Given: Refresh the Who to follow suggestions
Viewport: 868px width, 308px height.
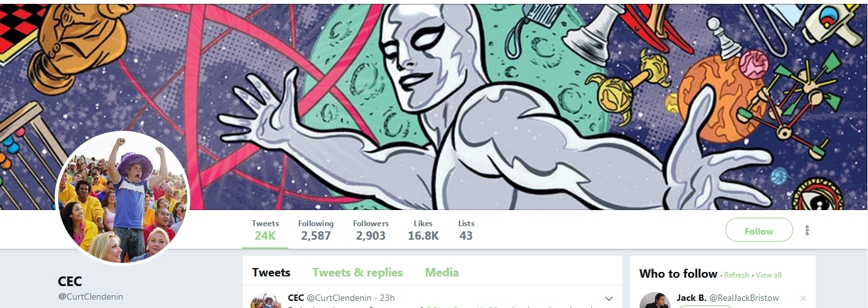Looking at the screenshot, I should pos(736,275).
